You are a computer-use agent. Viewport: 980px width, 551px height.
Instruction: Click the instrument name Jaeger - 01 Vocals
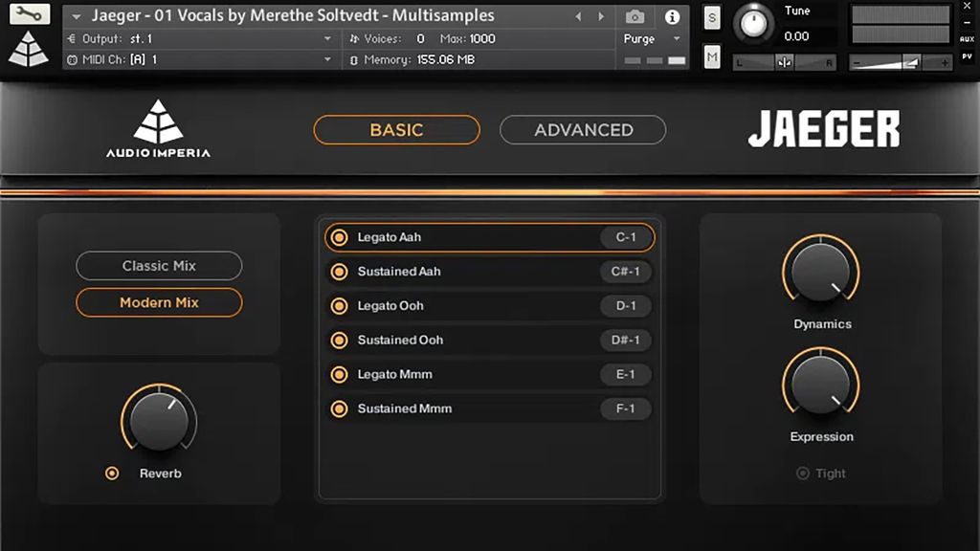(x=293, y=15)
